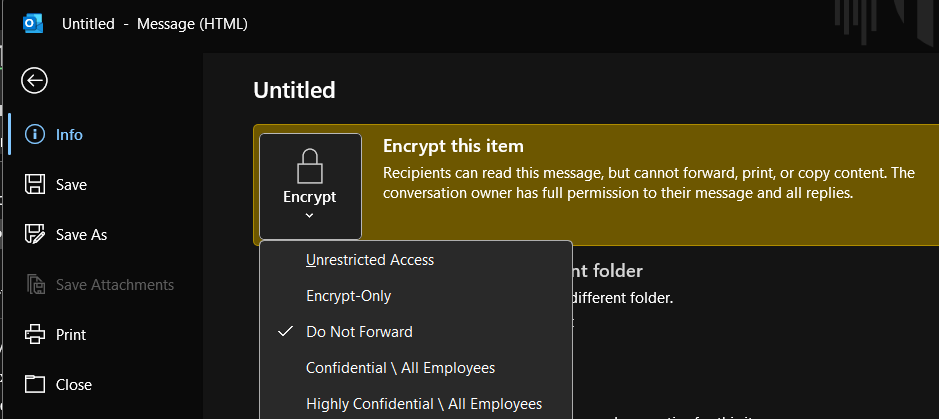The width and height of the screenshot is (939, 419).
Task: Open the Save As page
Action: click(x=81, y=234)
